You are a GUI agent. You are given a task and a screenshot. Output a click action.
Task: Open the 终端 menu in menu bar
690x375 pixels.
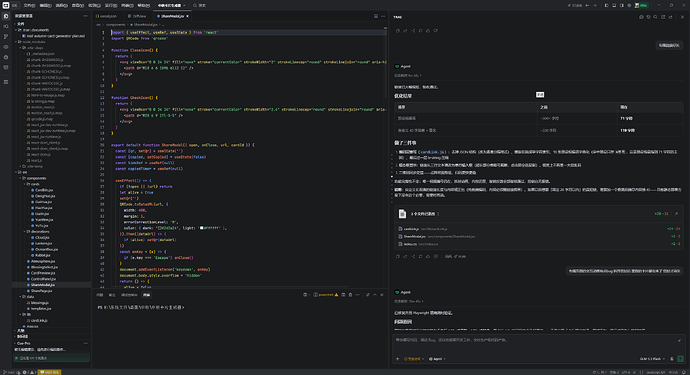[127, 5]
